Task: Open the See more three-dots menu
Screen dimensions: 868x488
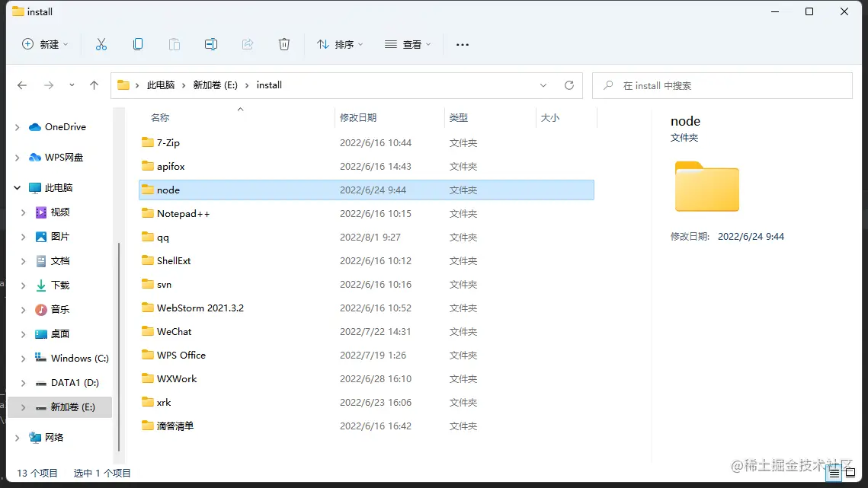Action: pyautogui.click(x=463, y=44)
